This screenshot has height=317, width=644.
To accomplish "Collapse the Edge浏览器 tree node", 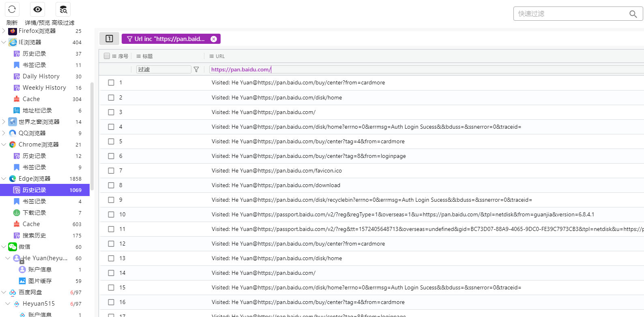I will 4,179.
